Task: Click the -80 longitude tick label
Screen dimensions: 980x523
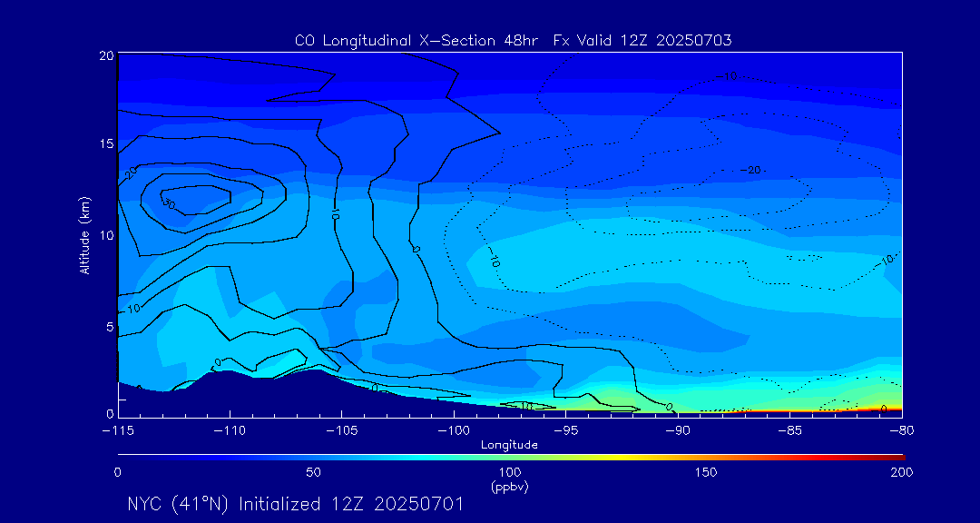Action: point(902,431)
